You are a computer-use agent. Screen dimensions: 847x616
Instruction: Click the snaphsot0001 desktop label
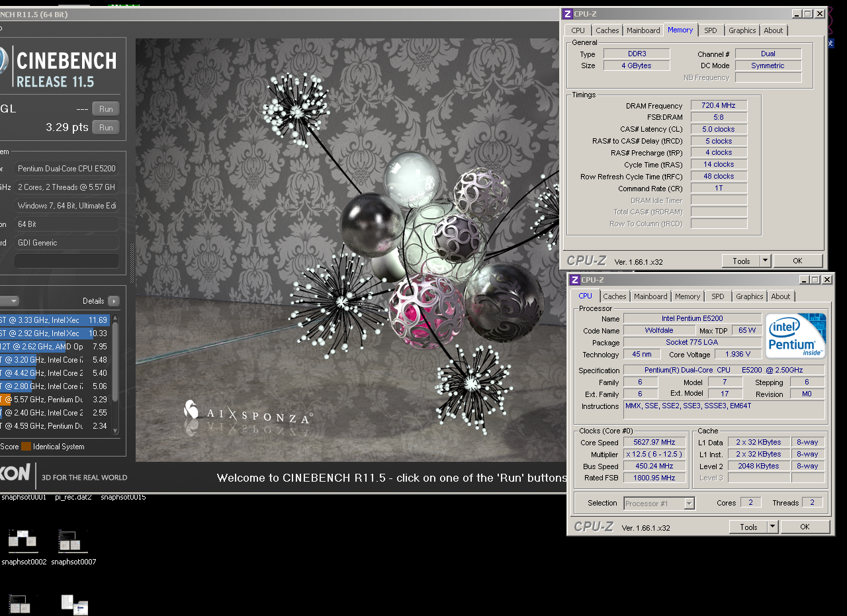point(24,497)
